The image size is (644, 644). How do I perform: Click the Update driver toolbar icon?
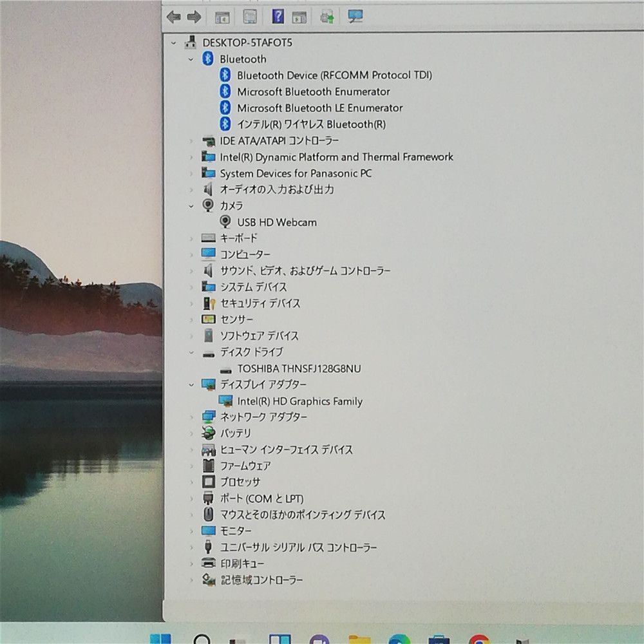click(x=327, y=17)
